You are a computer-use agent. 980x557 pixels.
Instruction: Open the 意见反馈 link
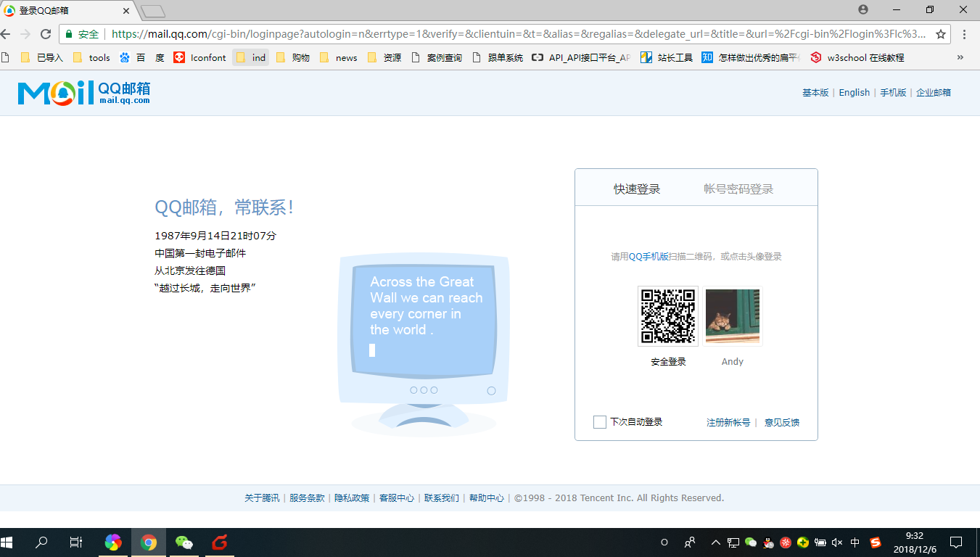coord(782,422)
